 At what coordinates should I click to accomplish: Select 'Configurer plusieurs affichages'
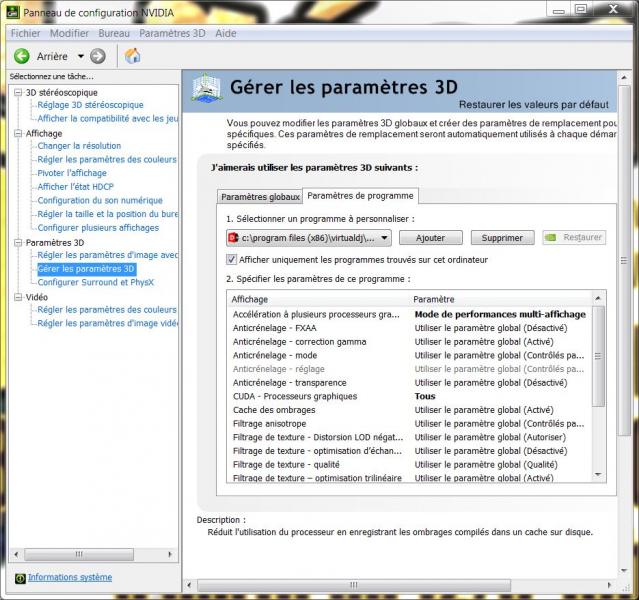click(x=98, y=228)
